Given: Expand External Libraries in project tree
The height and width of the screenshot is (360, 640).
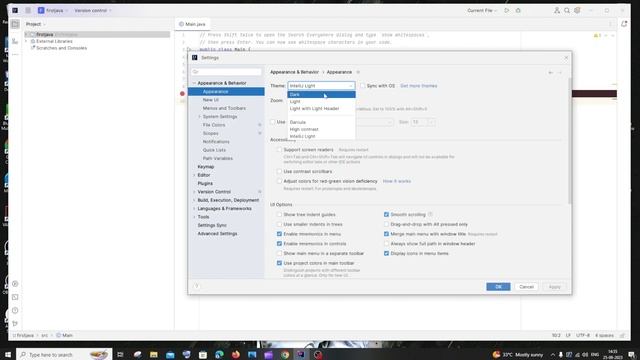Looking at the screenshot, I should (x=27, y=41).
